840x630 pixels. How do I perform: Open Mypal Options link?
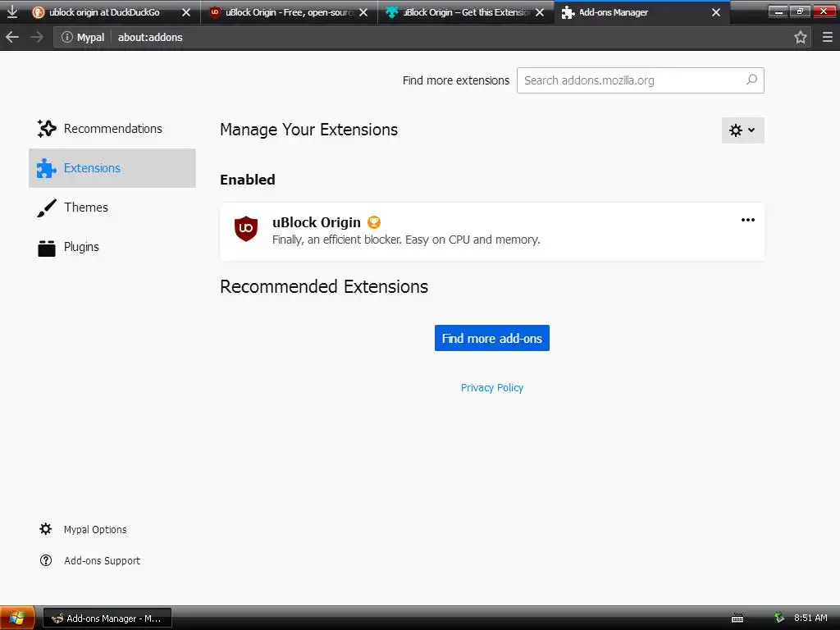(95, 529)
